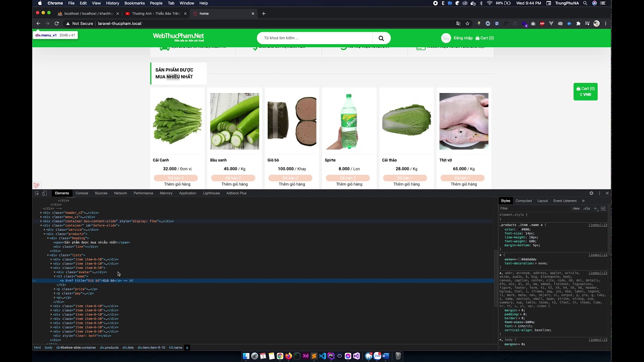Open the History menu in the menu bar
Viewport: 644px width, 362px height.
113,3
